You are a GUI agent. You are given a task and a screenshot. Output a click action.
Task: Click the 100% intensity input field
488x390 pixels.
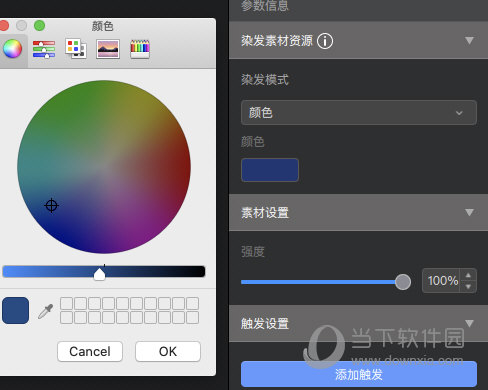[x=441, y=281]
